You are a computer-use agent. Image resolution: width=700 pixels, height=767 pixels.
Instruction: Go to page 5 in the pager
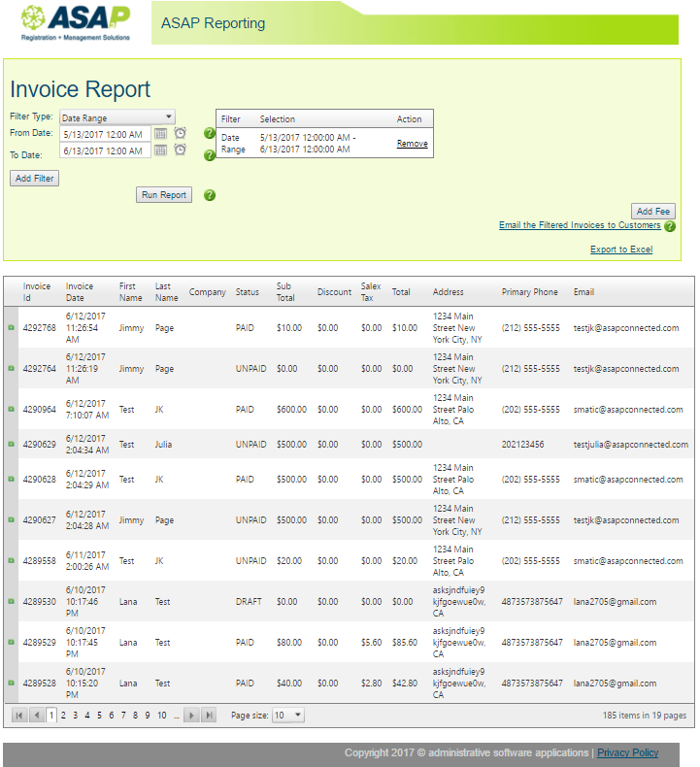click(x=100, y=716)
